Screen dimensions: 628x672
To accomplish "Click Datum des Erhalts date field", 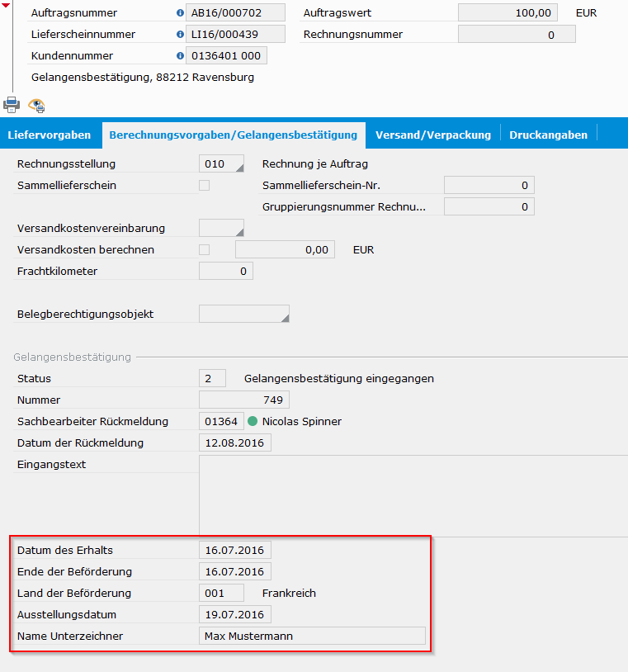I will [234, 550].
